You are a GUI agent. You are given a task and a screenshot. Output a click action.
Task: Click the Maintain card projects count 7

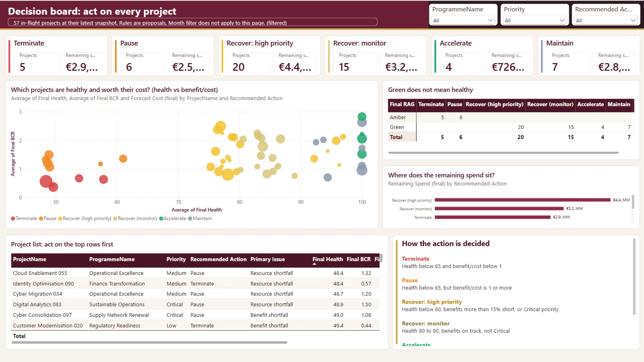coord(555,67)
